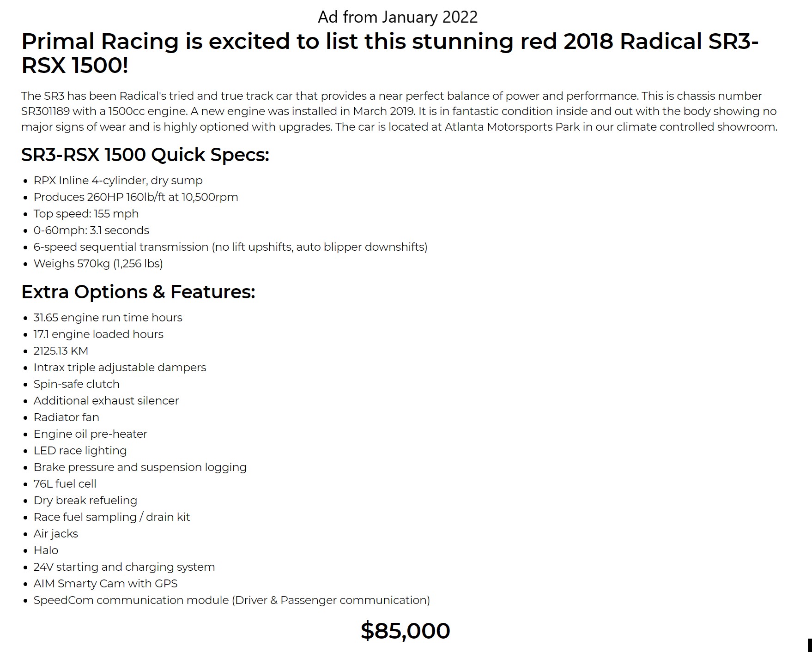Click the "Weighs 570kg" spec line
This screenshot has width=812, height=652.
(x=98, y=264)
